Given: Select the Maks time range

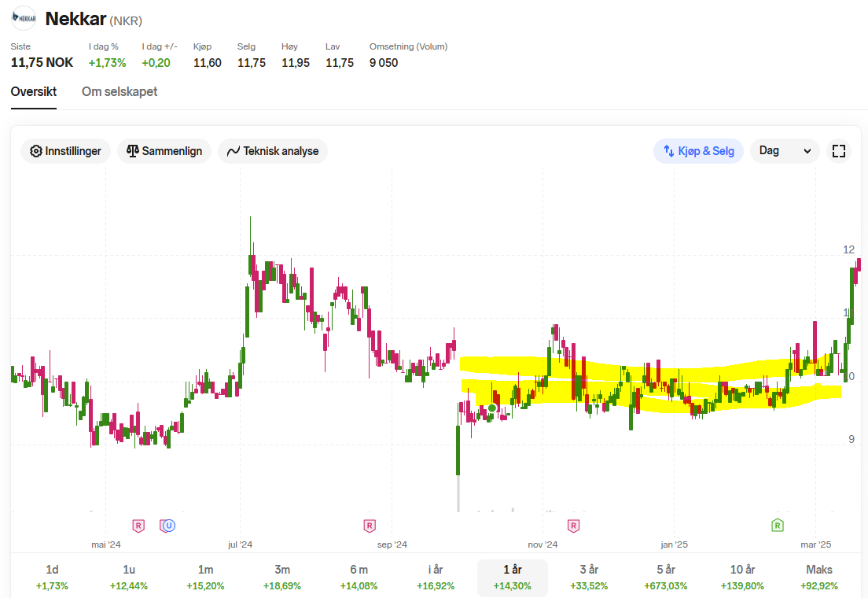Looking at the screenshot, I should (x=819, y=578).
